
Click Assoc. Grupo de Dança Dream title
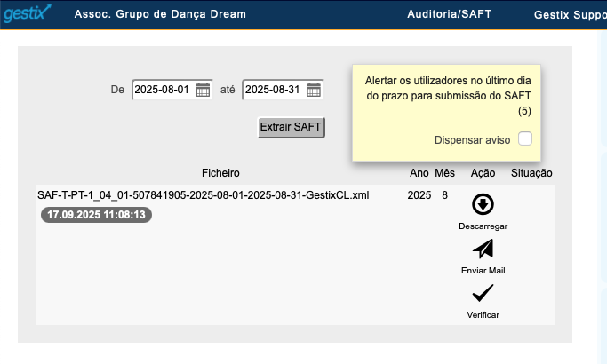pyautogui.click(x=160, y=14)
